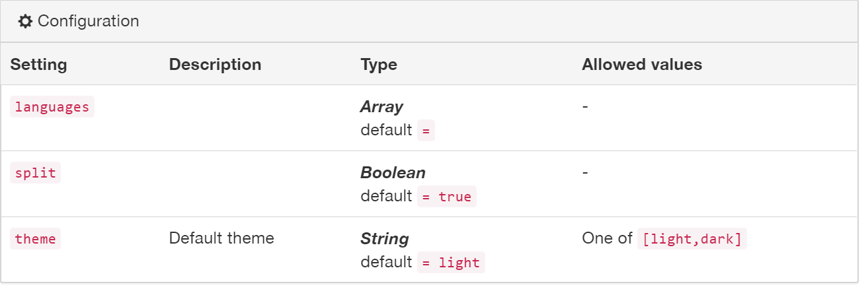Click the '= true' default value
The width and height of the screenshot is (868, 299).
click(x=446, y=197)
